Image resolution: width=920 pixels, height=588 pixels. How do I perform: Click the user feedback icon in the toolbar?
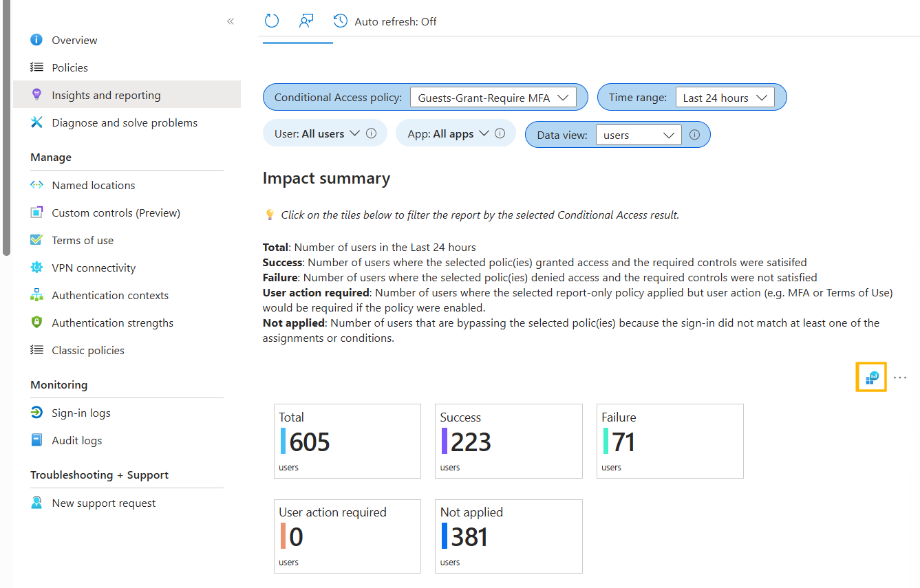[x=306, y=21]
